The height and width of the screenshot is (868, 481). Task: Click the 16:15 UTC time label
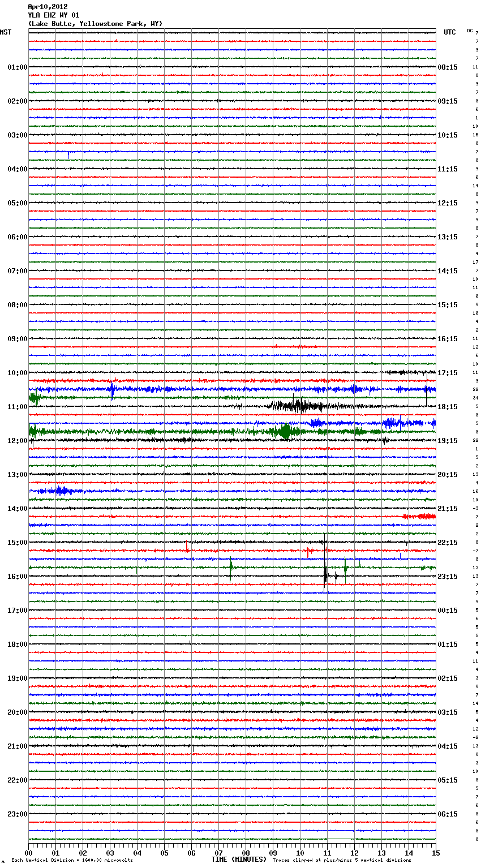point(448,339)
